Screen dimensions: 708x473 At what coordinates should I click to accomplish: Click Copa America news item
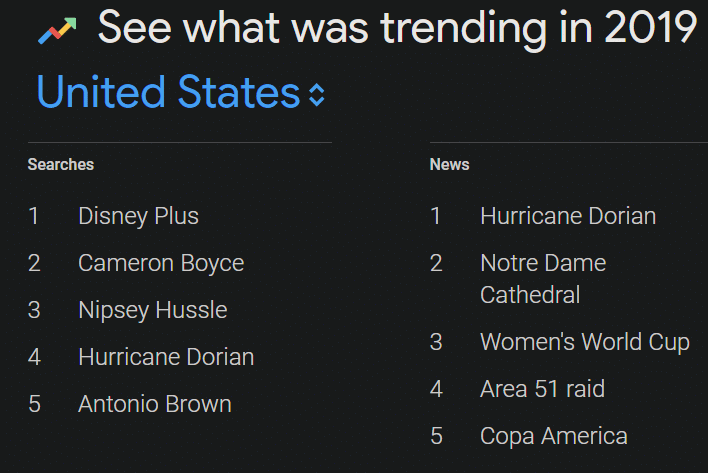click(x=554, y=436)
